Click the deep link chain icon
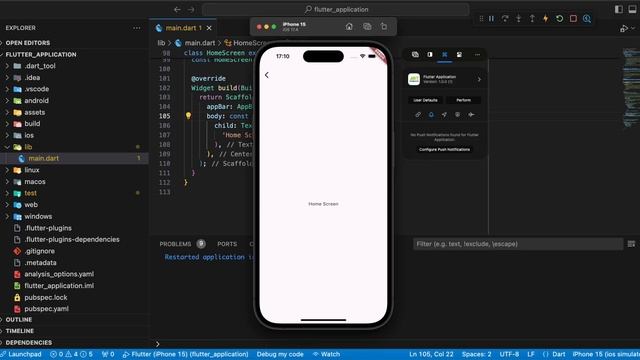The height and width of the screenshot is (360, 640). point(418,115)
